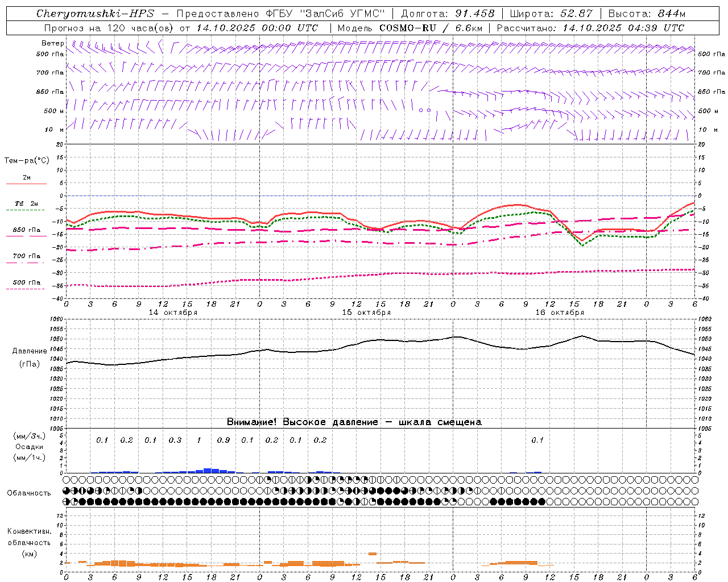Click the station name Cheryomushki-HPS
The image size is (728, 582).
[x=95, y=14]
